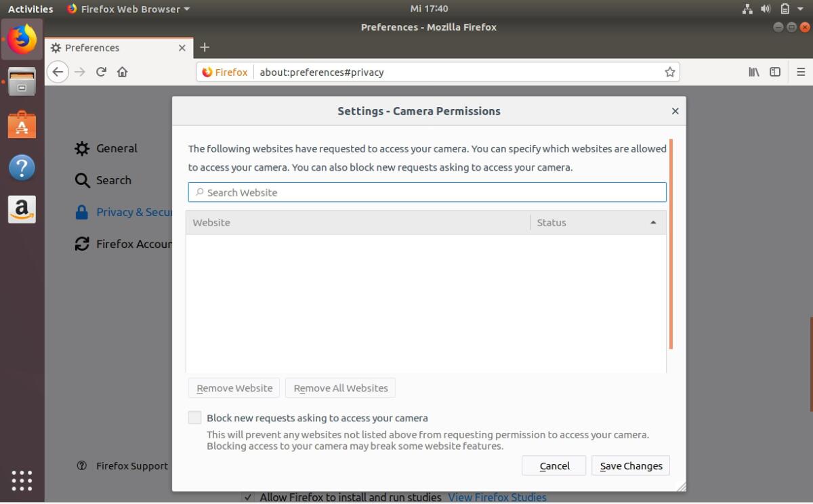Select the General preferences category
813x504 pixels.
(116, 148)
